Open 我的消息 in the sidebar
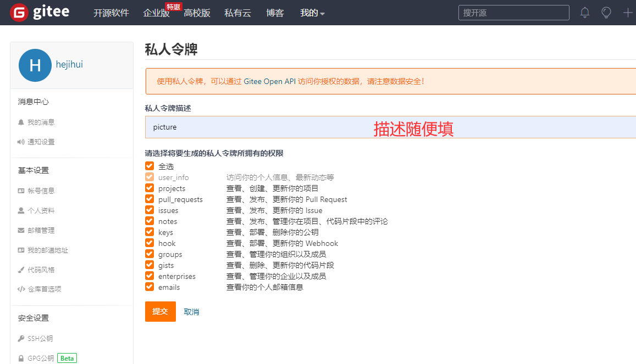636x364 pixels. (41, 122)
